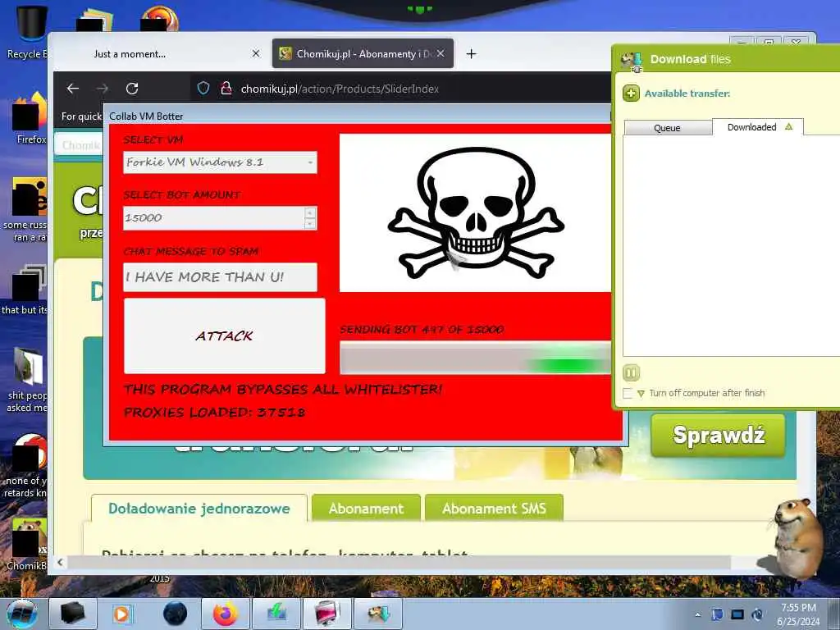Click the chat message to spam field

[220, 277]
